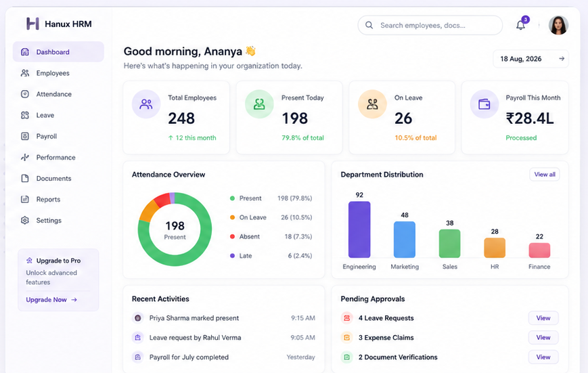This screenshot has height=373, width=588.
Task: Go to Reports in the sidebar
Action: [x=58, y=199]
